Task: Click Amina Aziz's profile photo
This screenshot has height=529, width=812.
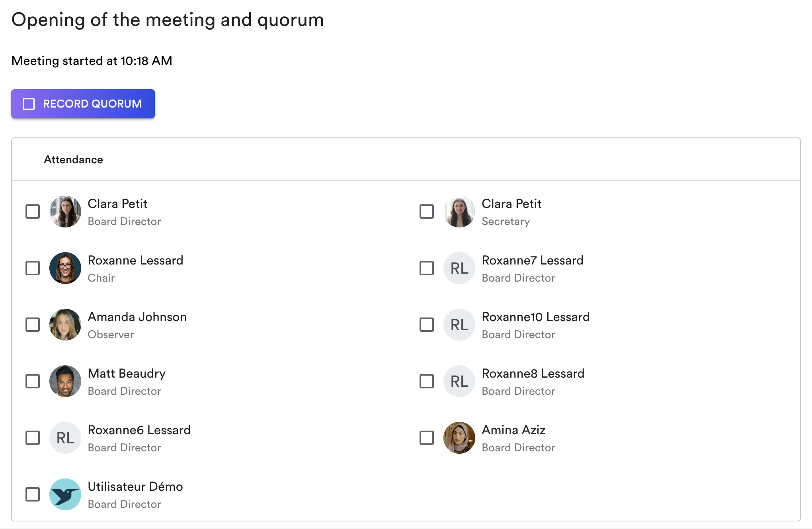Action: (x=459, y=438)
